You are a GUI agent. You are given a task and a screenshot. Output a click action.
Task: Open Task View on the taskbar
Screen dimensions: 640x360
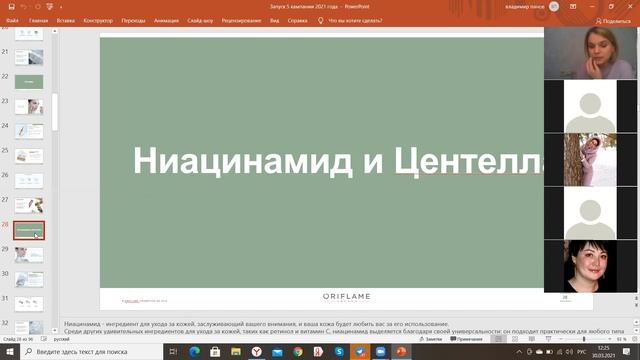[x=173, y=351]
